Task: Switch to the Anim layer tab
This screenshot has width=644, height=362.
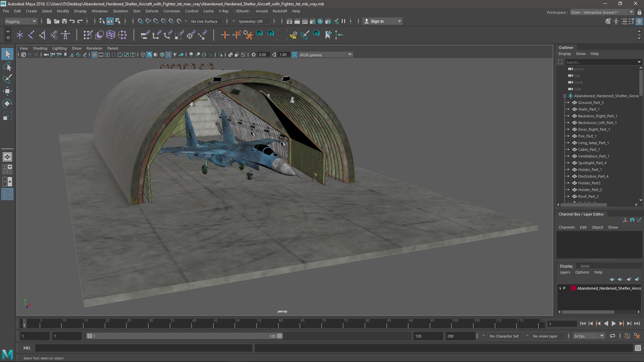Action: 585,266
